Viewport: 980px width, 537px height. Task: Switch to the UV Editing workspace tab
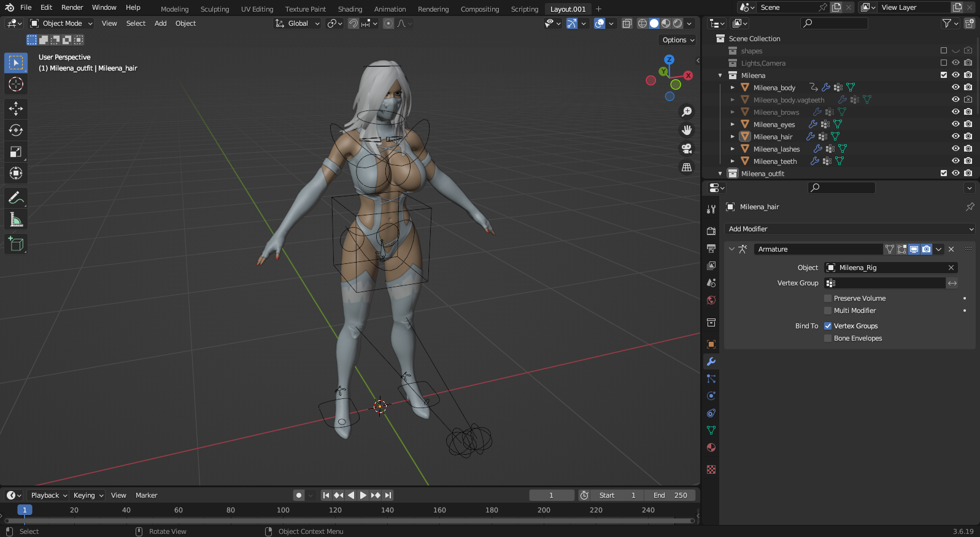point(257,9)
